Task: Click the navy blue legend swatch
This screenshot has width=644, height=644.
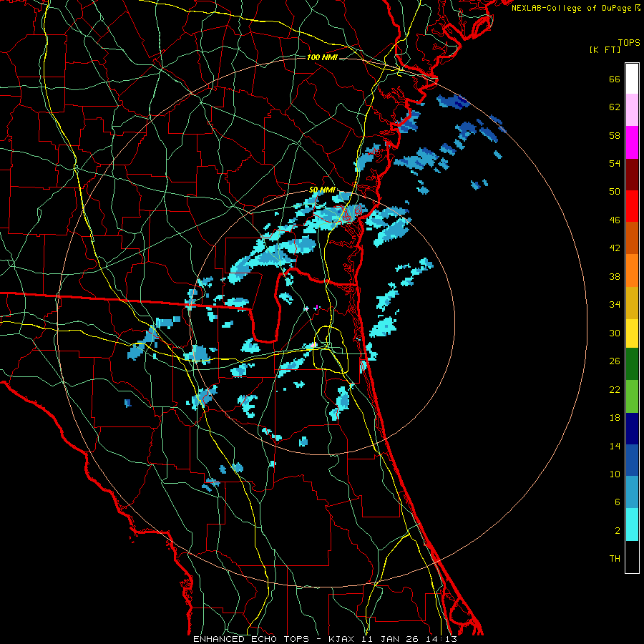Action: [x=632, y=429]
